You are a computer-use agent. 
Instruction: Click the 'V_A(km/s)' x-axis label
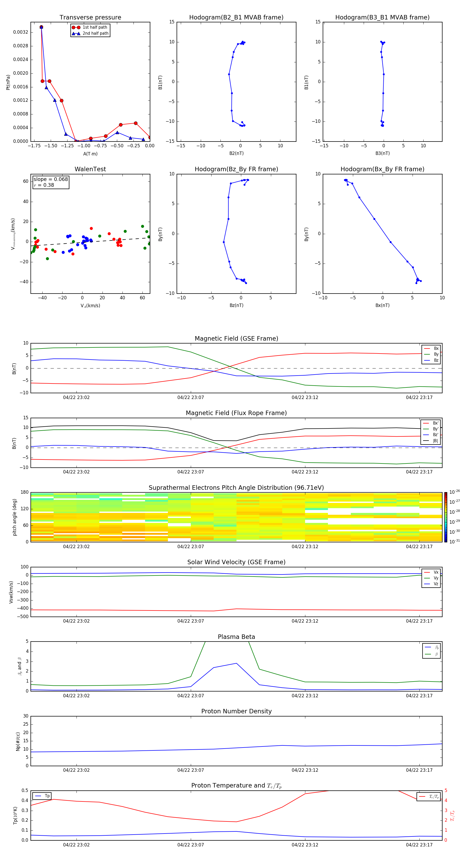90,306
